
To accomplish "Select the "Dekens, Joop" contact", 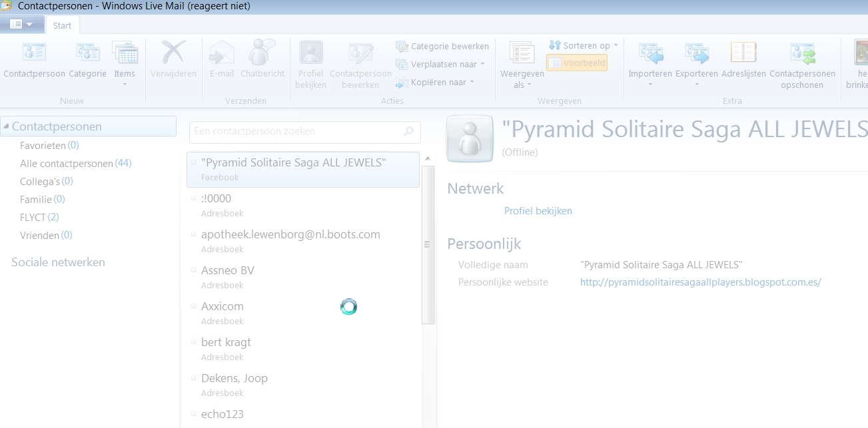I will [x=303, y=385].
